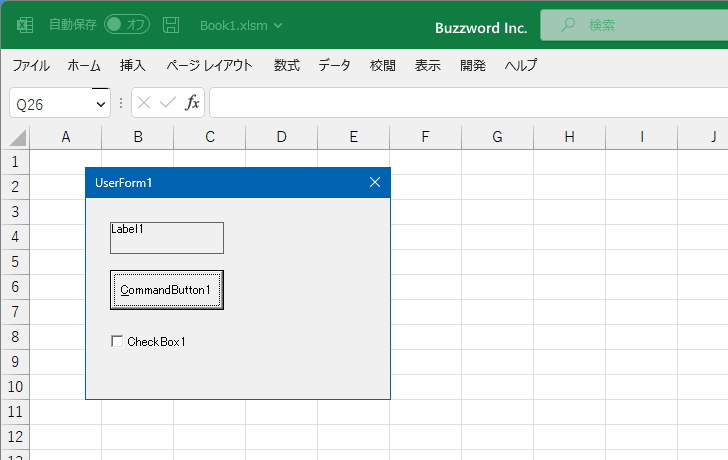Select column D header

point(282,137)
